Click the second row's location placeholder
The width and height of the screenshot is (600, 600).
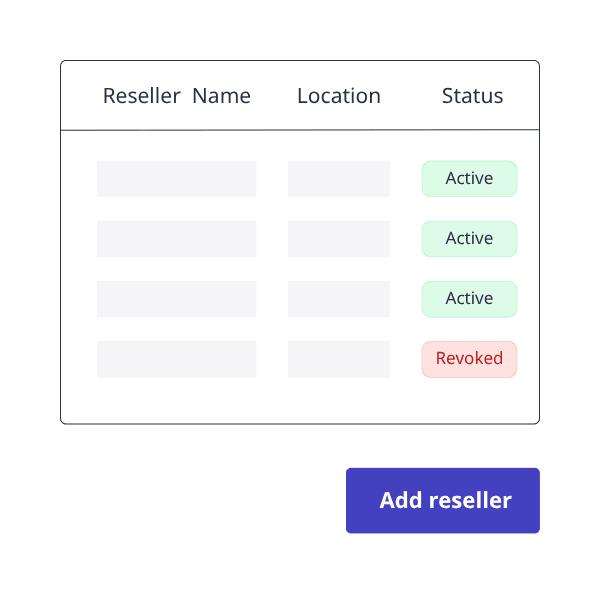tap(339, 239)
